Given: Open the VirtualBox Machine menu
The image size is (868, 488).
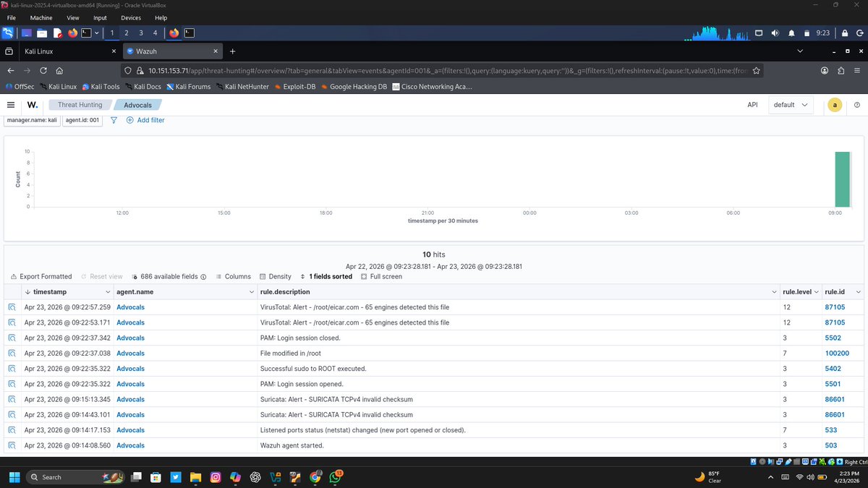Looking at the screenshot, I should click(41, 17).
